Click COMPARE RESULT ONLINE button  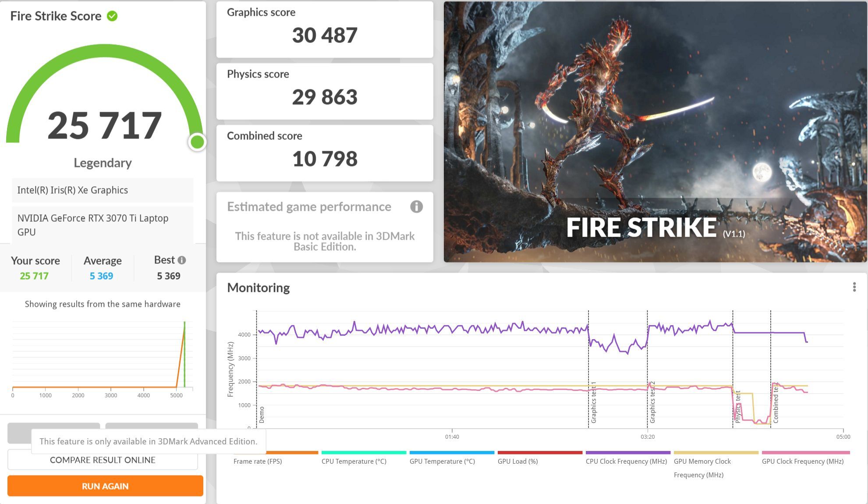[x=103, y=460]
